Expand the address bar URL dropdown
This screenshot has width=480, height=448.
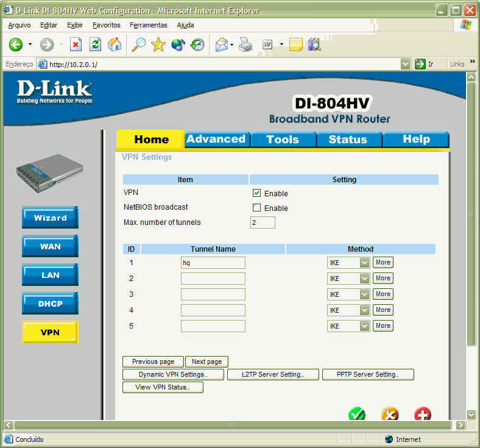pyautogui.click(x=406, y=64)
